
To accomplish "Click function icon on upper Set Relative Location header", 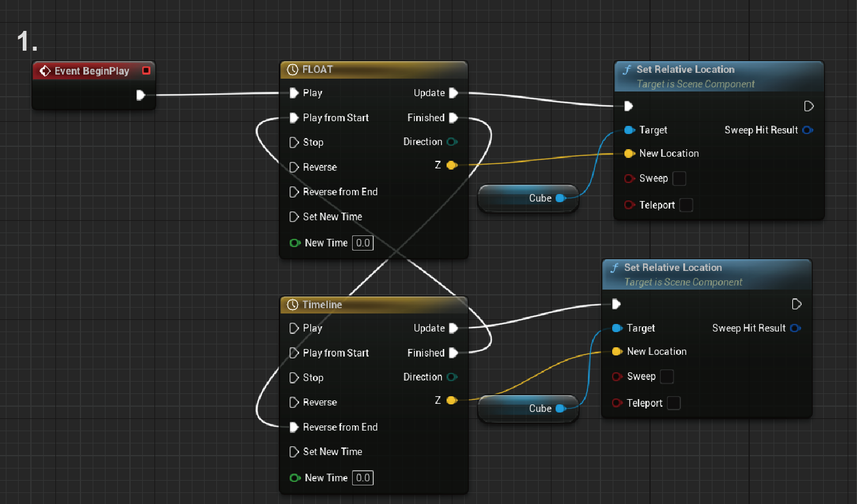I will 627,70.
